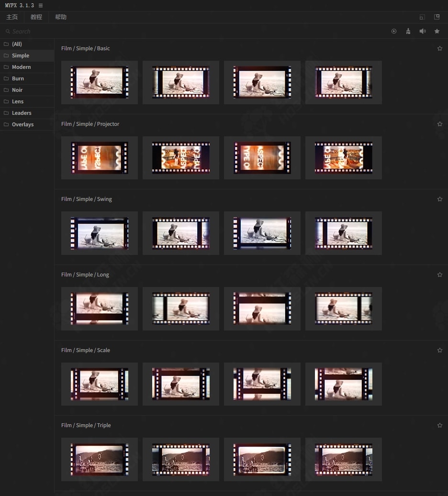
Task: Select fourth thumbnail in Simple / Triple row
Action: [344, 459]
